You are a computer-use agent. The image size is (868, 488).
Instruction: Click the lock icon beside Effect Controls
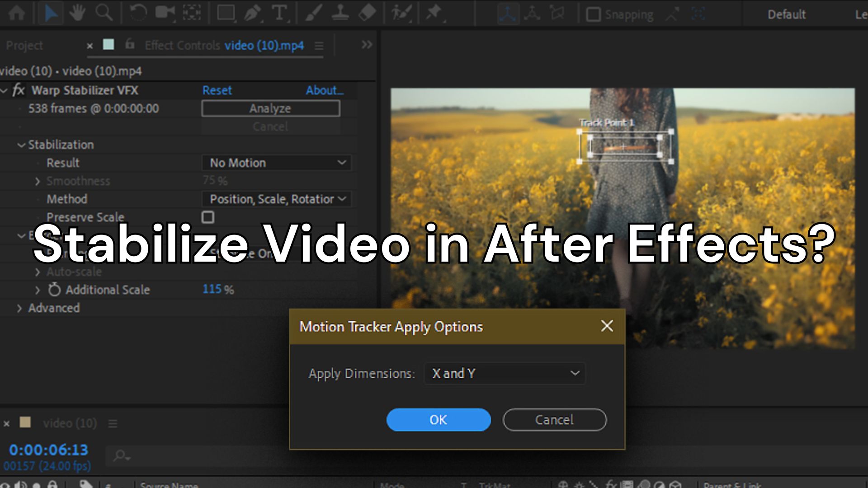[x=130, y=44]
